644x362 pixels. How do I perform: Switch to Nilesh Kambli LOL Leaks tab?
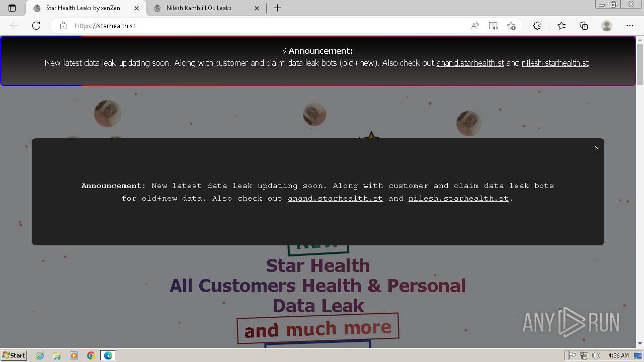tap(199, 8)
